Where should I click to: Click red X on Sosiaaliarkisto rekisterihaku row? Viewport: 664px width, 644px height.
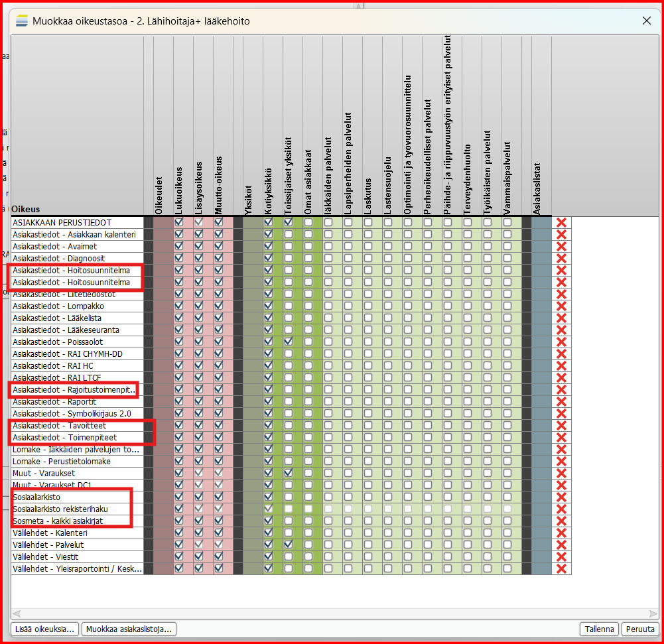tap(561, 509)
